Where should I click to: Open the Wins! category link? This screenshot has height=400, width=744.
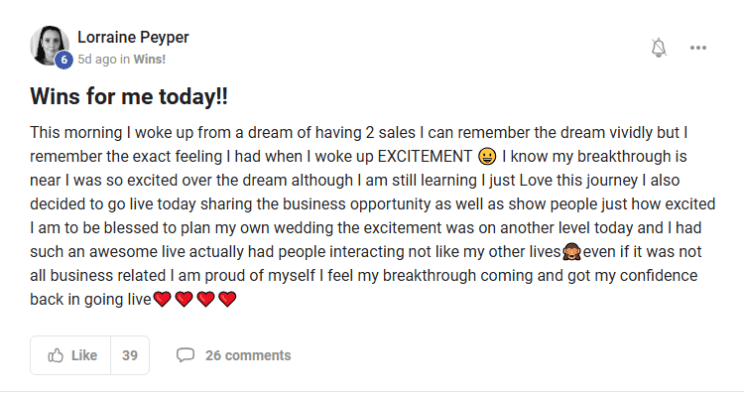[149, 59]
